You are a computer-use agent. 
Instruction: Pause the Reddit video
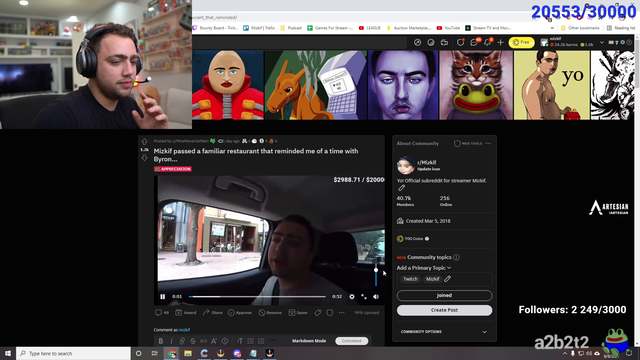tap(162, 297)
